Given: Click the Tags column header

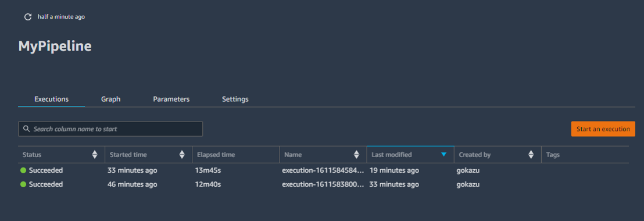Looking at the screenshot, I should pos(585,155).
